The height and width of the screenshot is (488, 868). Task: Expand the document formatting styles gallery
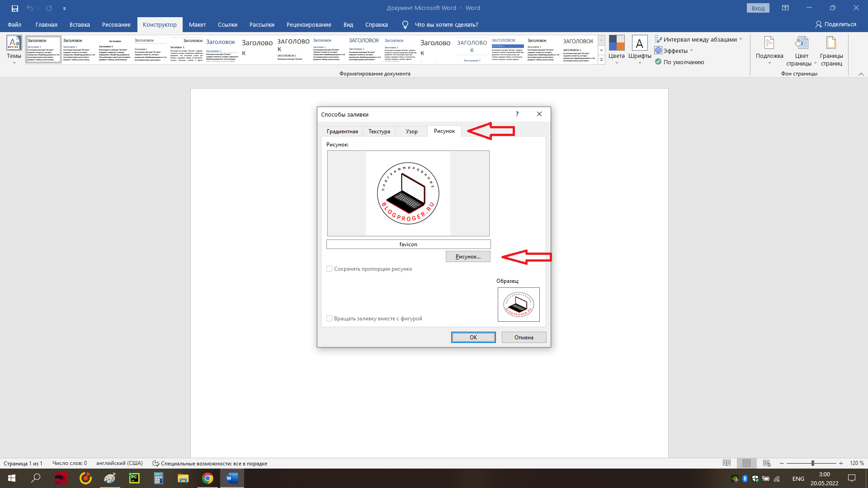601,60
